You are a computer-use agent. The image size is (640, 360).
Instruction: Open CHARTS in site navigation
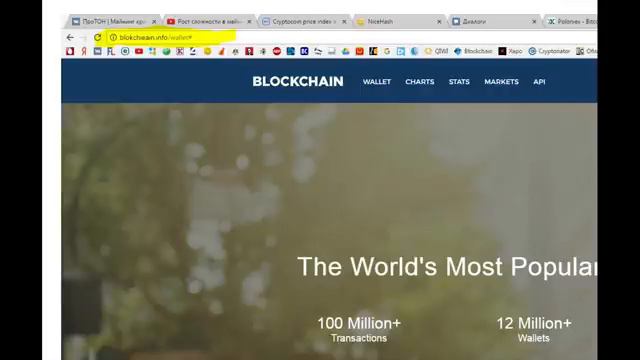click(x=420, y=82)
